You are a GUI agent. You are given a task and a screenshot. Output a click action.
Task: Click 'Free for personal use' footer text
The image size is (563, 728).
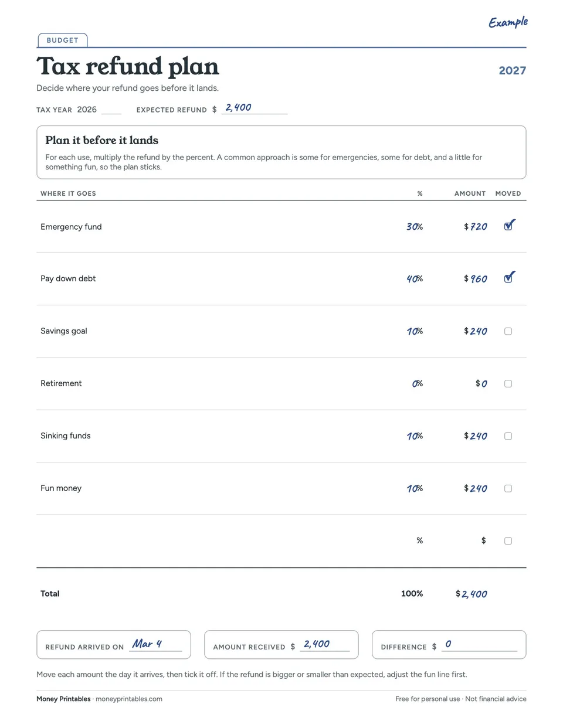[x=428, y=699]
